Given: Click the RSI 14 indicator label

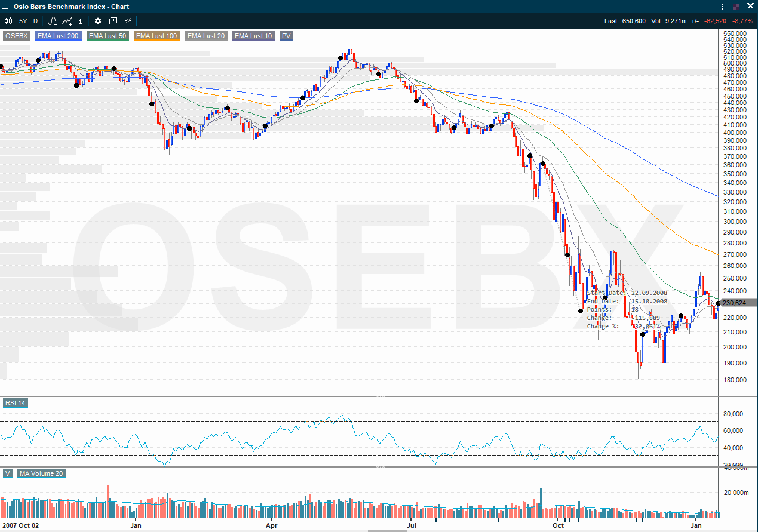Looking at the screenshot, I should click(16, 403).
